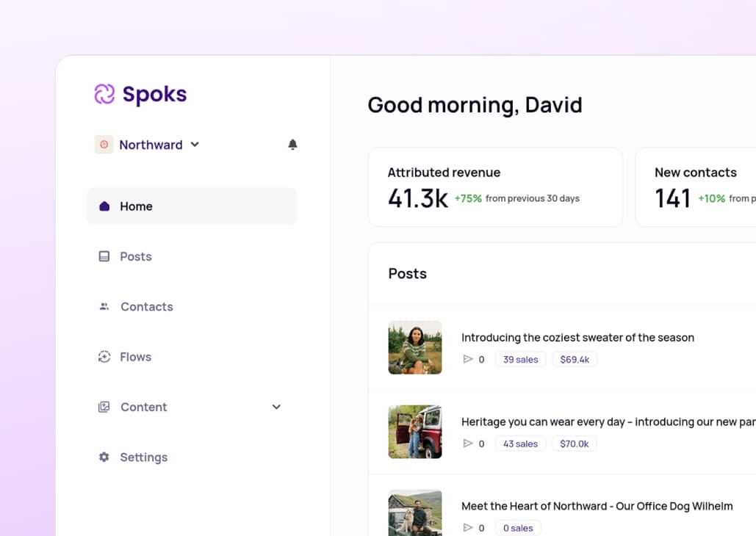The width and height of the screenshot is (756, 536).
Task: Select the Content icon
Action: pyautogui.click(x=104, y=407)
